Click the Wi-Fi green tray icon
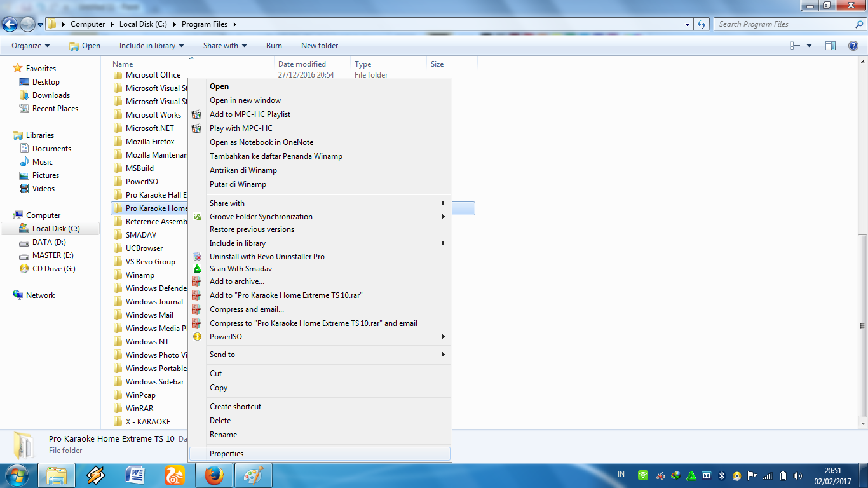The image size is (868, 488). pyautogui.click(x=643, y=475)
